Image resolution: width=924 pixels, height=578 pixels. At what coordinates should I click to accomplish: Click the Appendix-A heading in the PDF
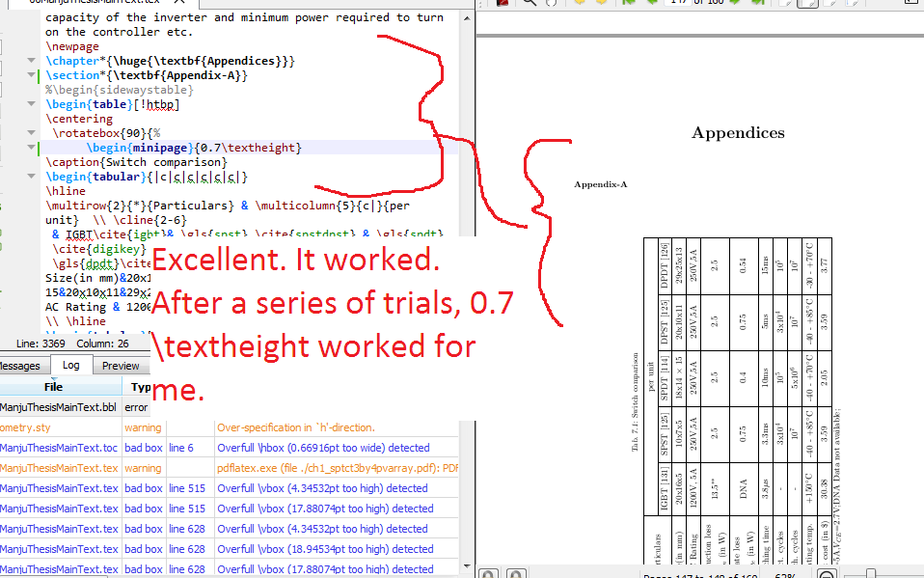(601, 184)
